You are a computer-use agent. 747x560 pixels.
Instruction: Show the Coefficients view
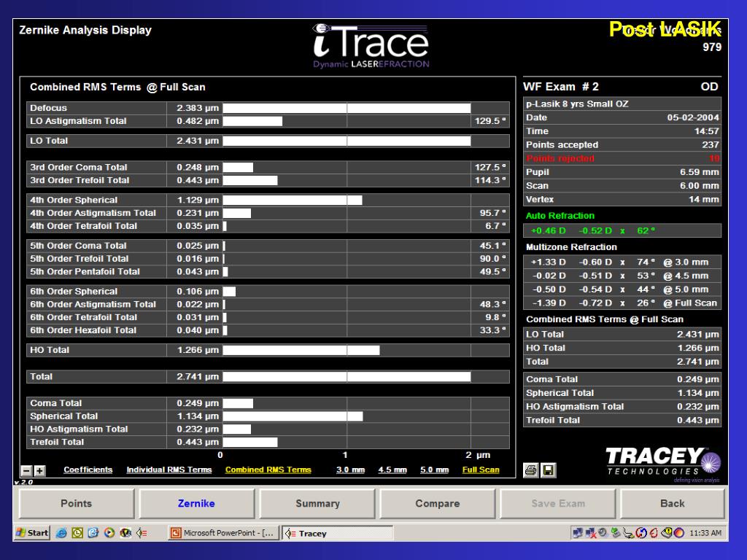click(88, 470)
